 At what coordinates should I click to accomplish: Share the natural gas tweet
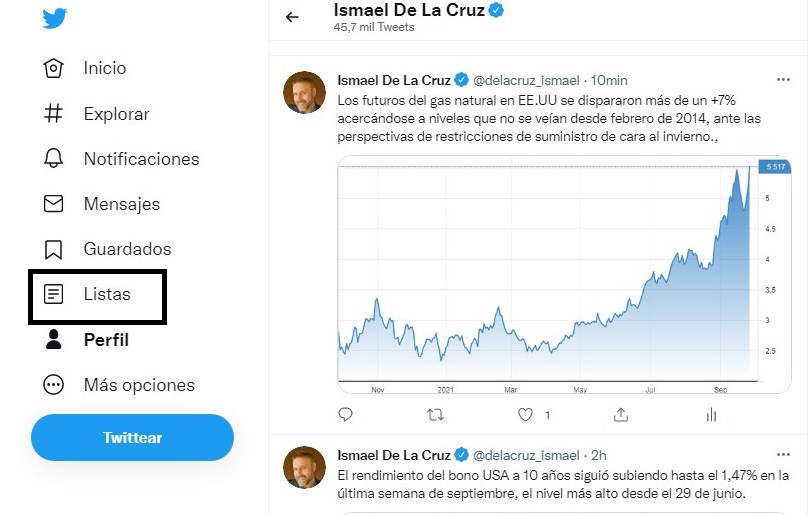(621, 414)
